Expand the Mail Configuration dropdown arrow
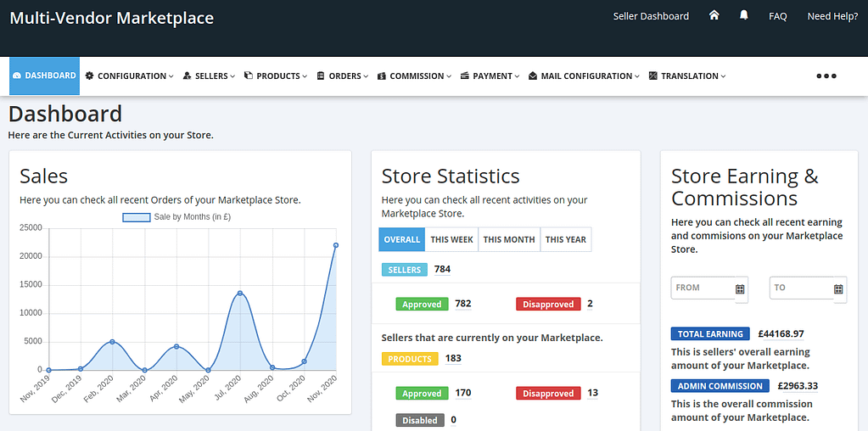The image size is (868, 431). tap(637, 76)
